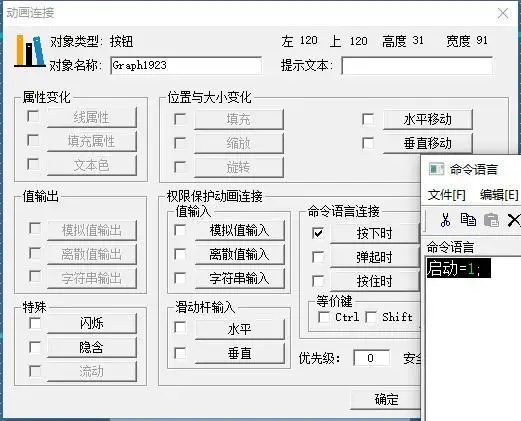Uncheck the 按下时 checkbox
The width and height of the screenshot is (521, 421).
[x=318, y=233]
